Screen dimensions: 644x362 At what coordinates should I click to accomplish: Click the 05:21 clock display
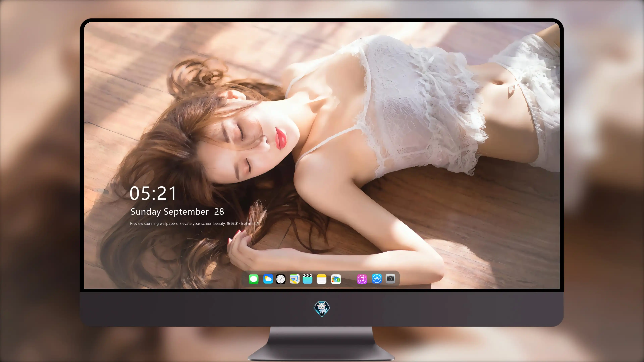coord(153,193)
